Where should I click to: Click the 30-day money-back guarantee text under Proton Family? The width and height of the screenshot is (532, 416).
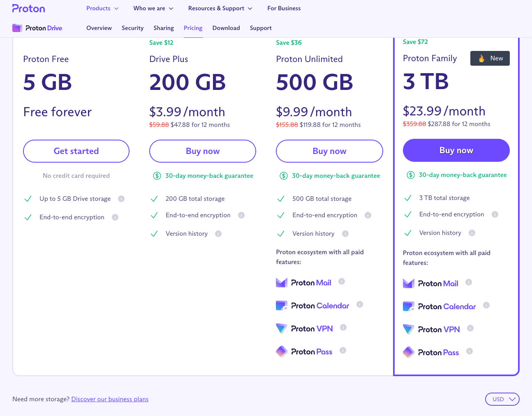[463, 175]
